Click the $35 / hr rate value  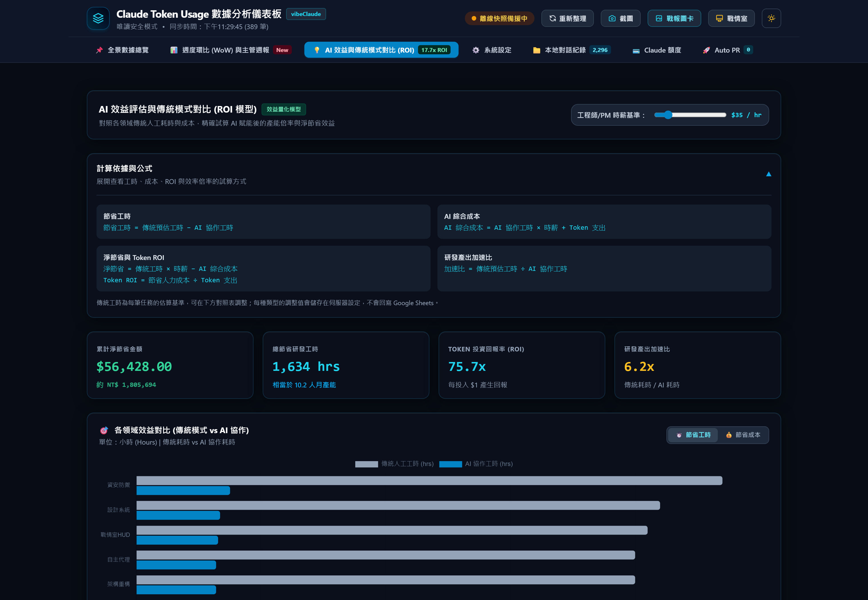746,115
